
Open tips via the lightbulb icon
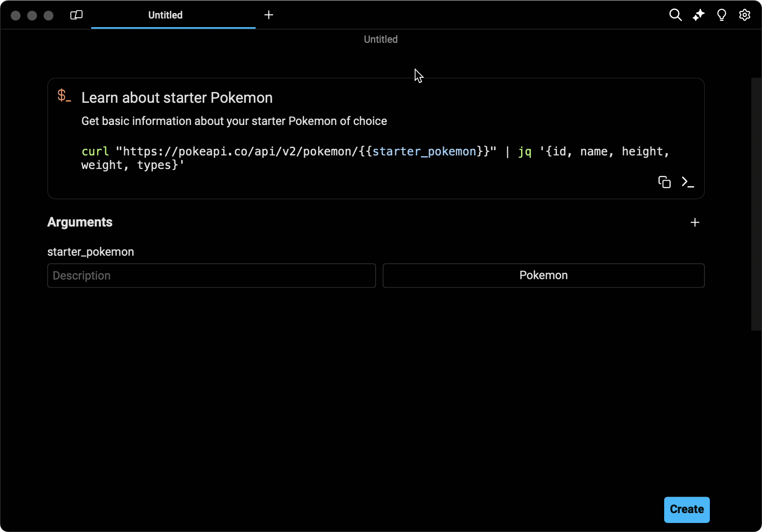722,15
